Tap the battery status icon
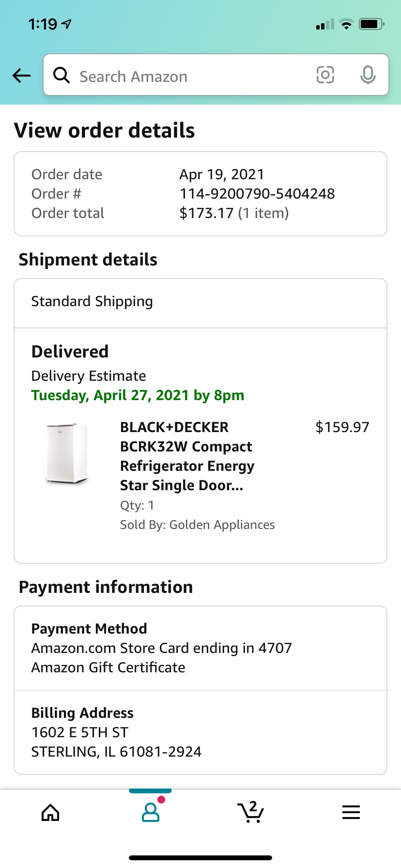 pos(371,24)
